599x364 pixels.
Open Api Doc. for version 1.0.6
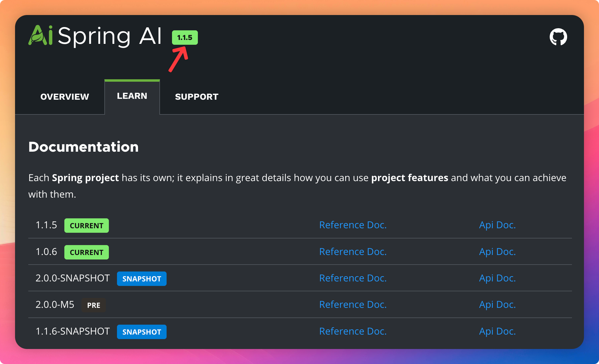497,252
